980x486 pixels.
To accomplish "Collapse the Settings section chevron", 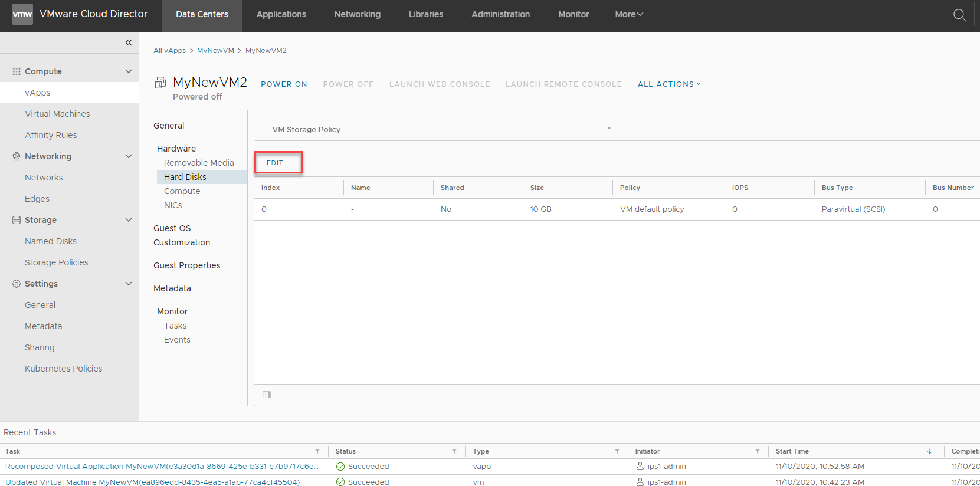I will pos(129,284).
